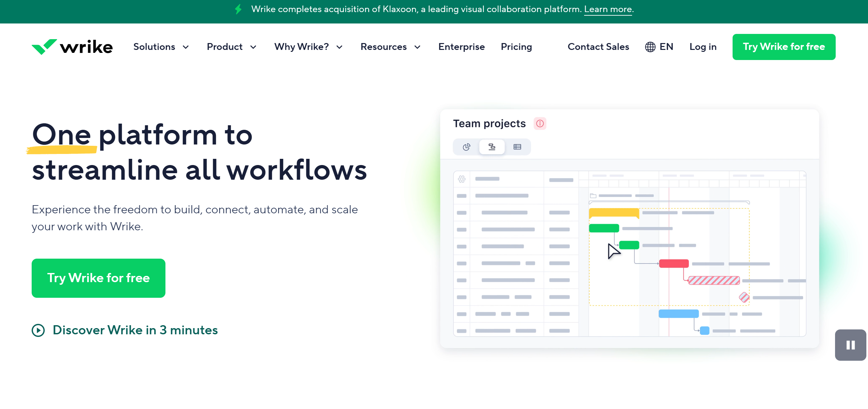Screen dimensions: 868x409
Task: Expand the Product chevron
Action: [253, 47]
